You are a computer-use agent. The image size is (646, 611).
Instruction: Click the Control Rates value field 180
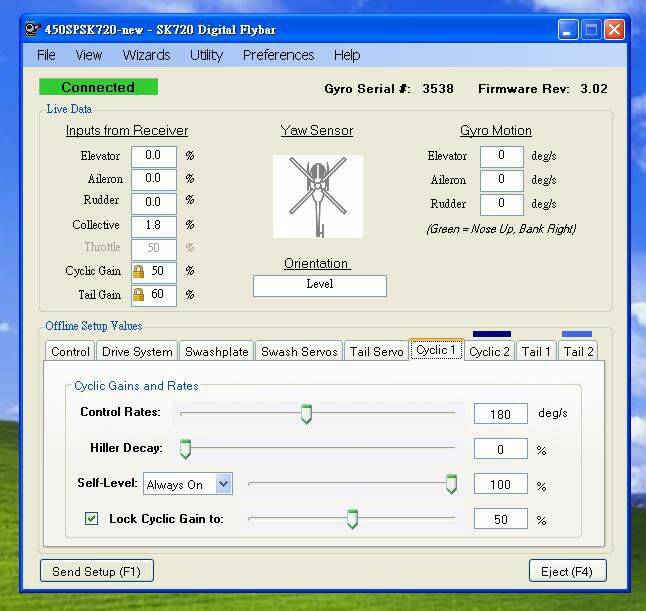(x=501, y=414)
